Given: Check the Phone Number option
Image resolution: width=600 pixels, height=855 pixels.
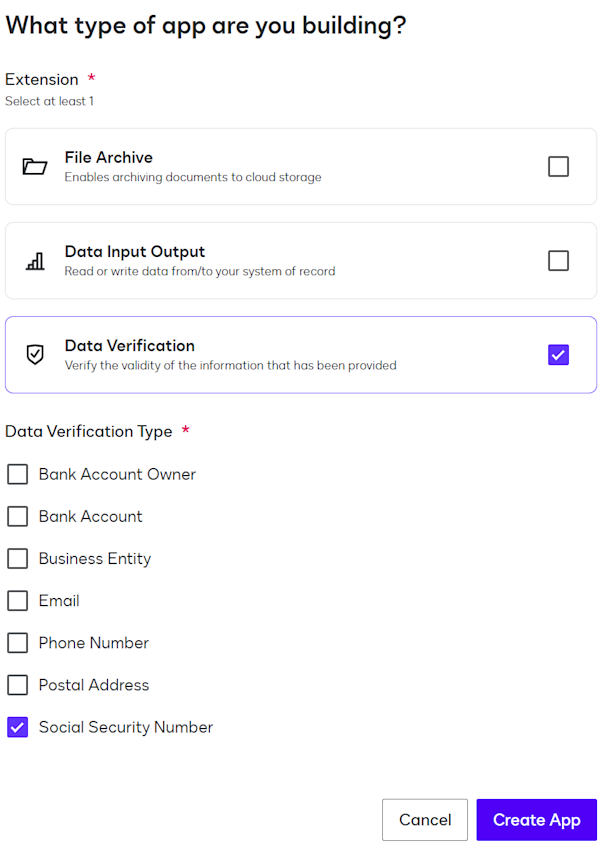Looking at the screenshot, I should coord(17,642).
